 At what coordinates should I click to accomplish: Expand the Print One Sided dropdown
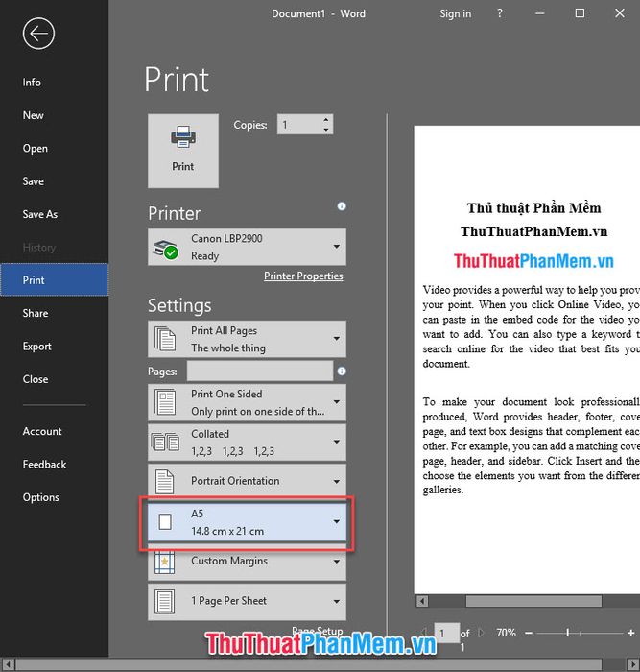point(247,402)
